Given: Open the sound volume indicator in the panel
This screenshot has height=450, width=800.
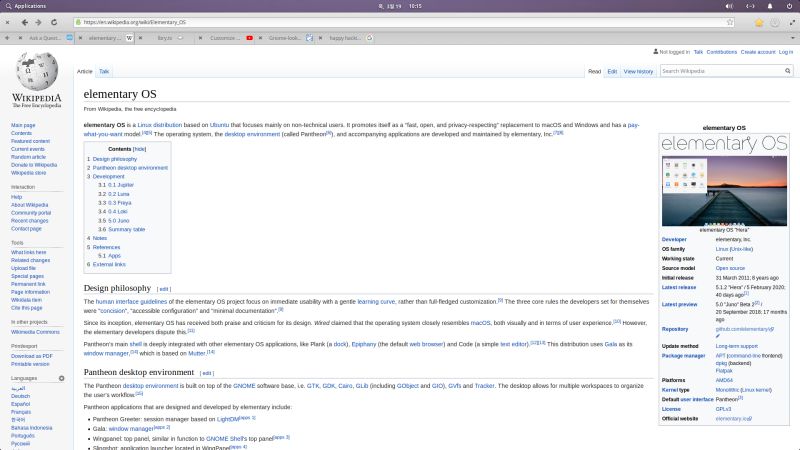Looking at the screenshot, I should (730, 6).
